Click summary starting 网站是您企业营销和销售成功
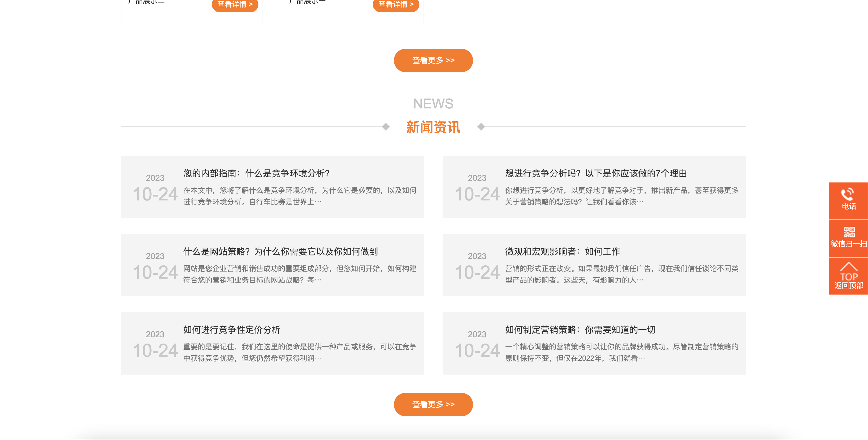The width and height of the screenshot is (868, 440). pyautogui.click(x=300, y=274)
